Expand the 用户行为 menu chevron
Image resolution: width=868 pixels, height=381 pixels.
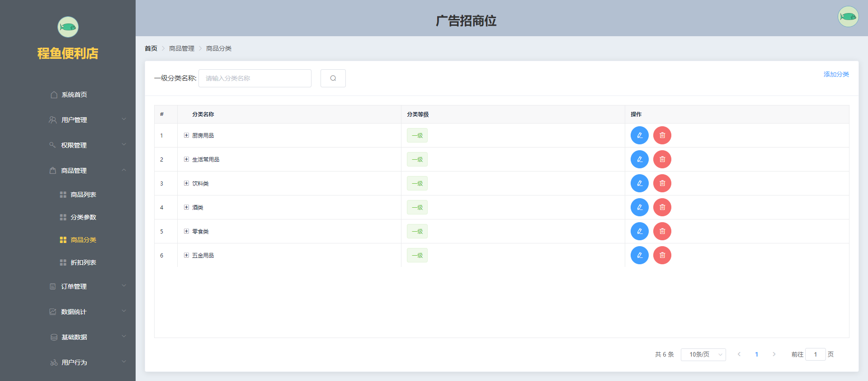pyautogui.click(x=124, y=362)
